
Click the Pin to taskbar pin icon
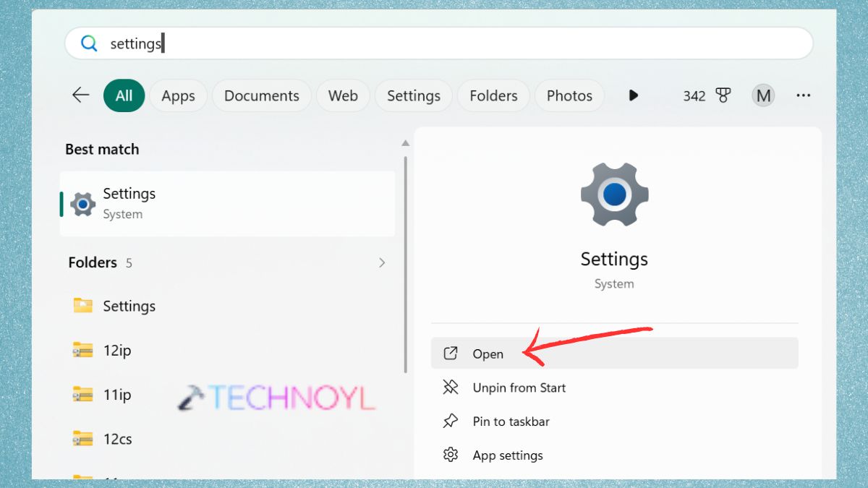[451, 421]
